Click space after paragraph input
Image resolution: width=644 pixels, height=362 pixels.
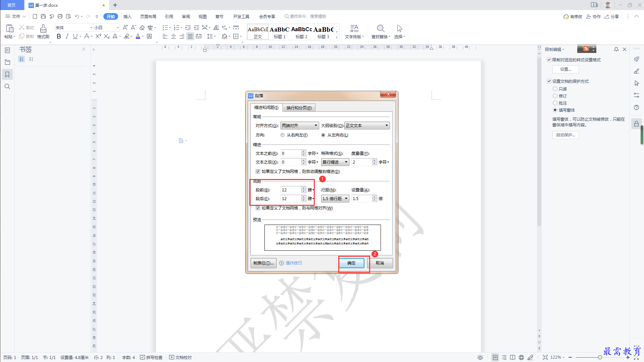click(291, 199)
